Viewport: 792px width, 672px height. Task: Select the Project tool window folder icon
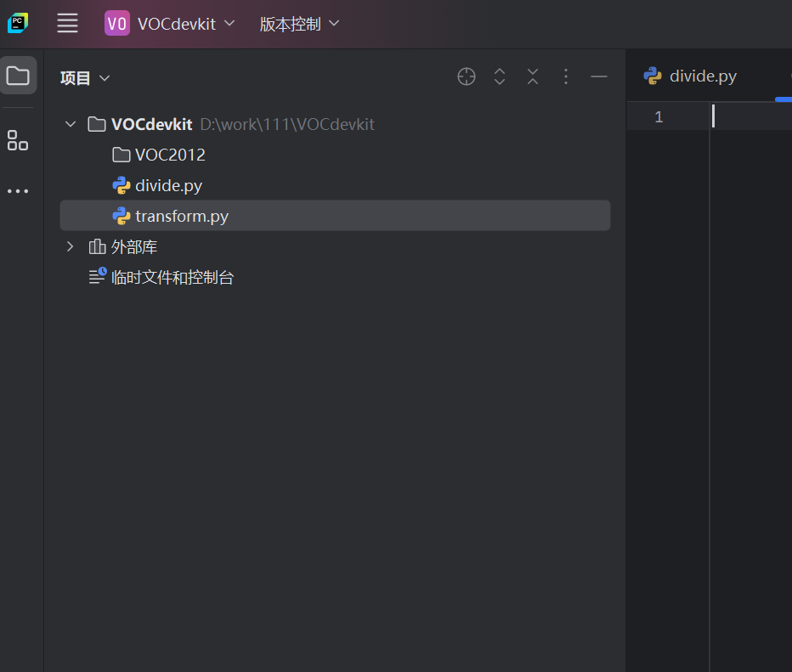click(x=18, y=75)
